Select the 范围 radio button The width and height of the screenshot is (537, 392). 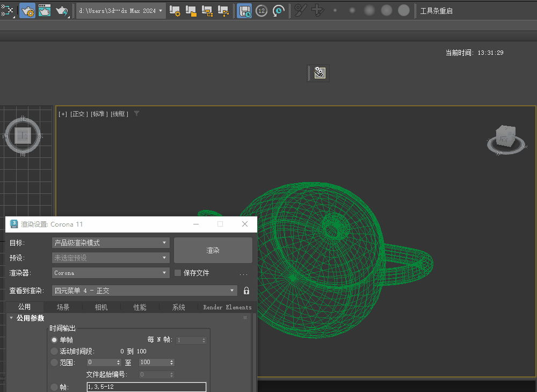pyautogui.click(x=54, y=362)
